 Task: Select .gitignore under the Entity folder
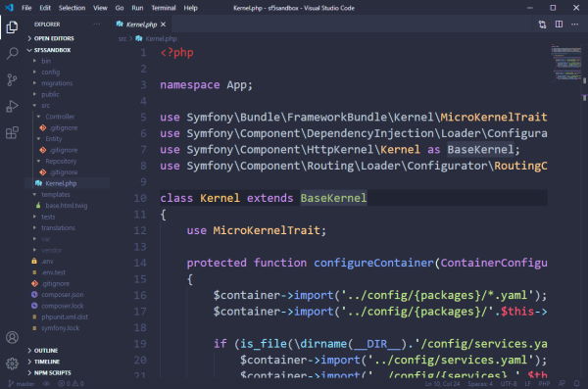pyautogui.click(x=64, y=150)
